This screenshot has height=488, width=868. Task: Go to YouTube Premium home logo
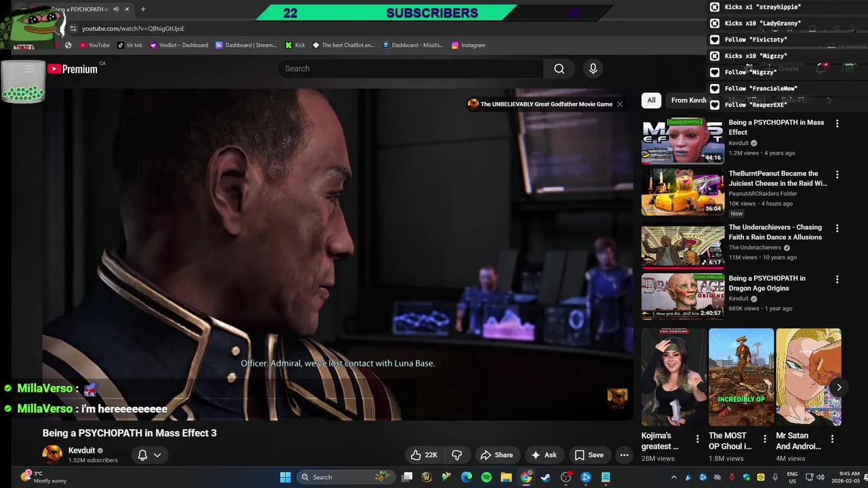point(73,68)
